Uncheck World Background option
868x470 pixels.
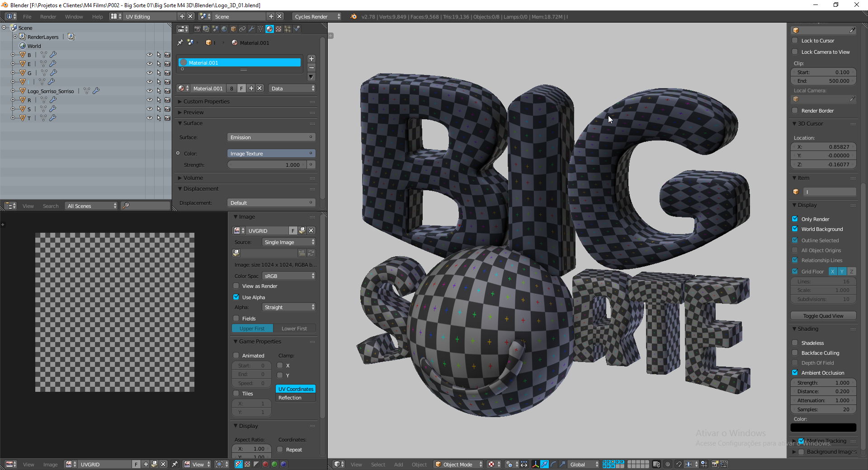click(795, 229)
